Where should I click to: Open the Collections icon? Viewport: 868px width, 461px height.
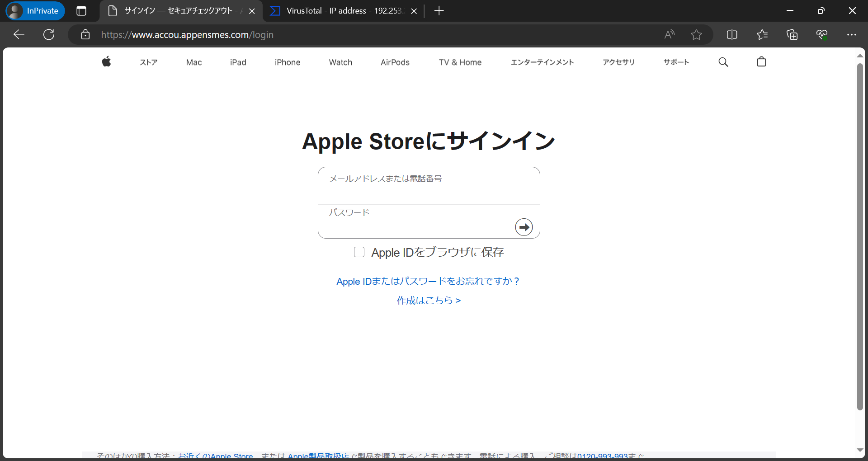coord(792,35)
